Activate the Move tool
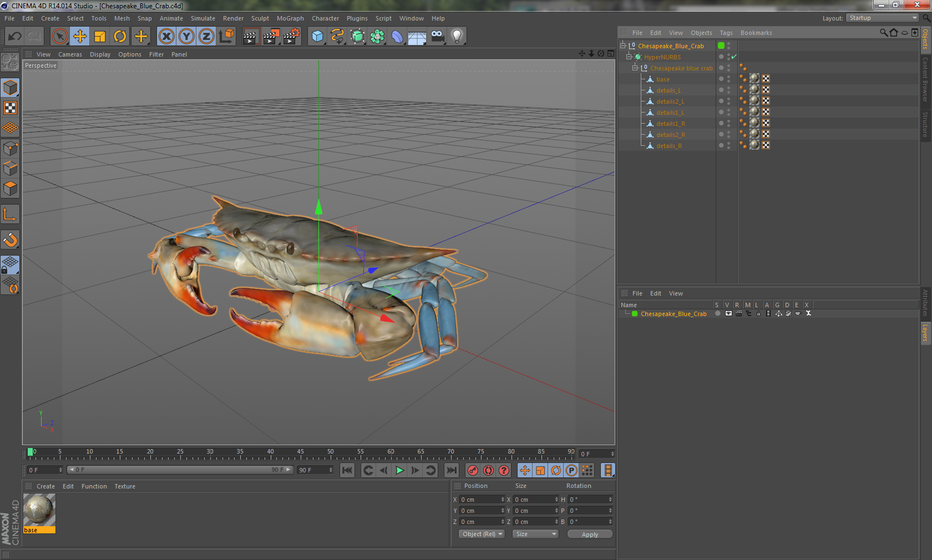 [x=80, y=37]
